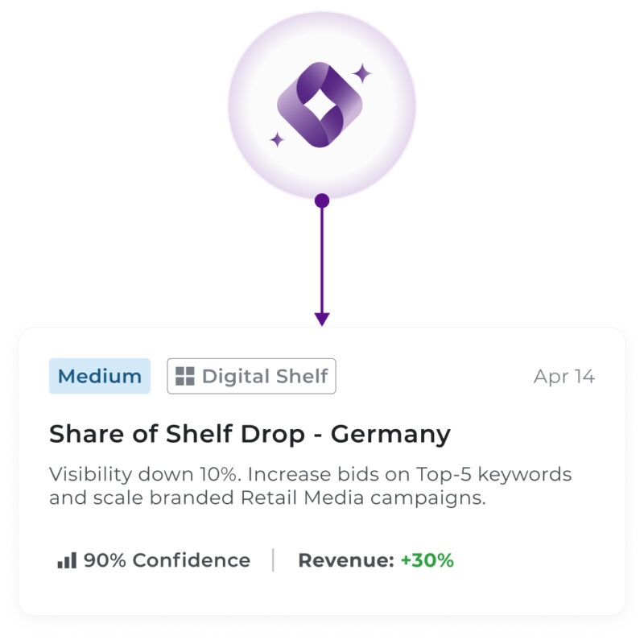This screenshot has width=644, height=644.
Task: Select the Medium severity menu item
Action: 99,376
